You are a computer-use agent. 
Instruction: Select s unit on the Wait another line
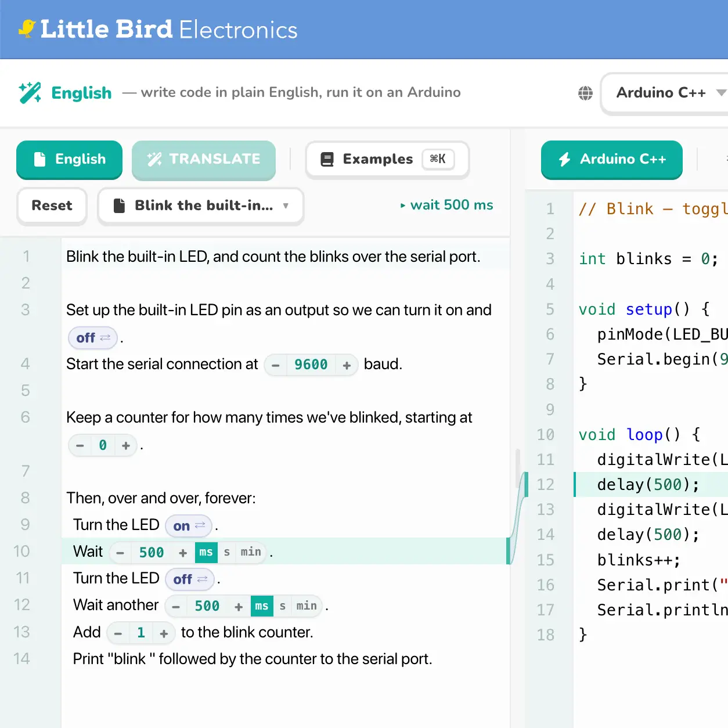[x=283, y=606]
